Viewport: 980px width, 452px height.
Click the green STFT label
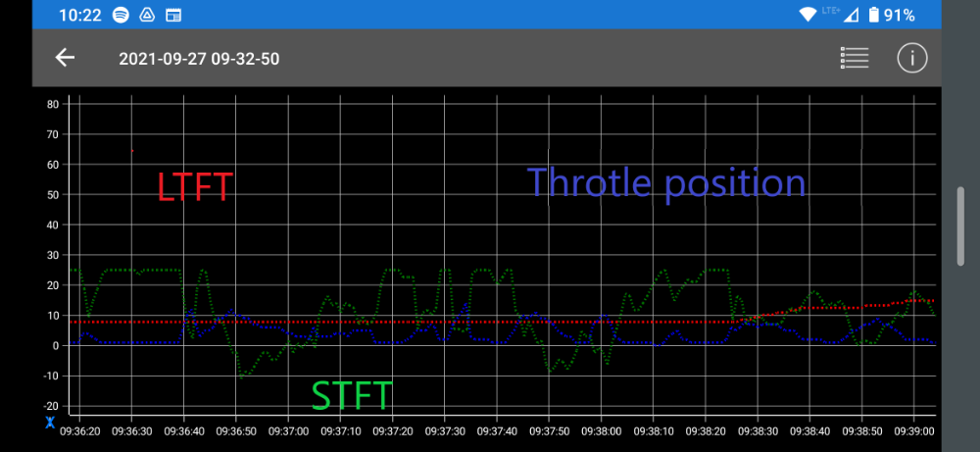point(352,396)
